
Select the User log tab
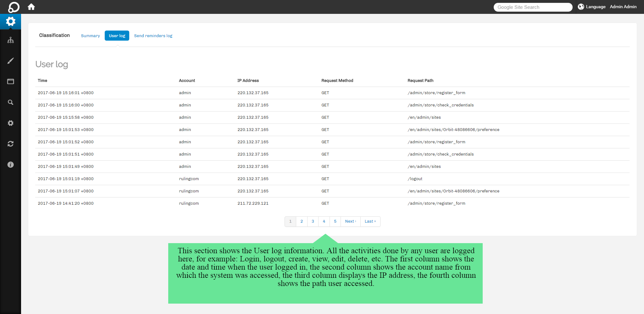117,36
